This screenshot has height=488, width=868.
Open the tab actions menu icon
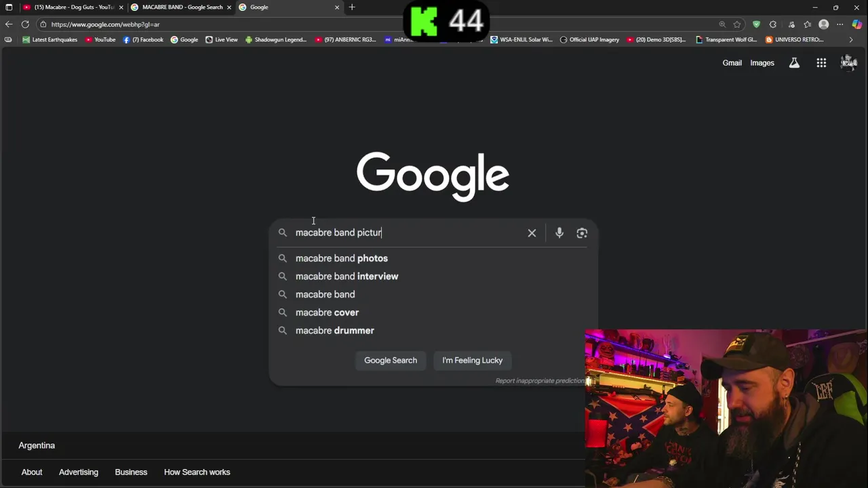point(9,7)
